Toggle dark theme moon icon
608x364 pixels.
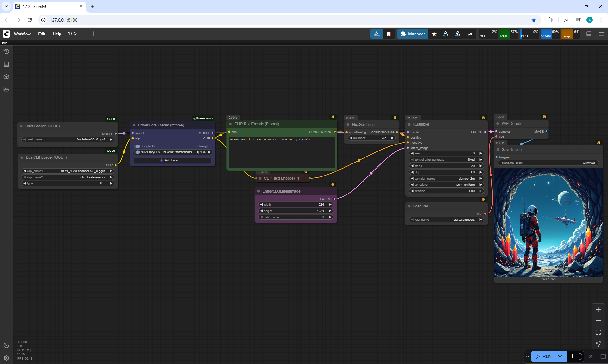pos(6,345)
